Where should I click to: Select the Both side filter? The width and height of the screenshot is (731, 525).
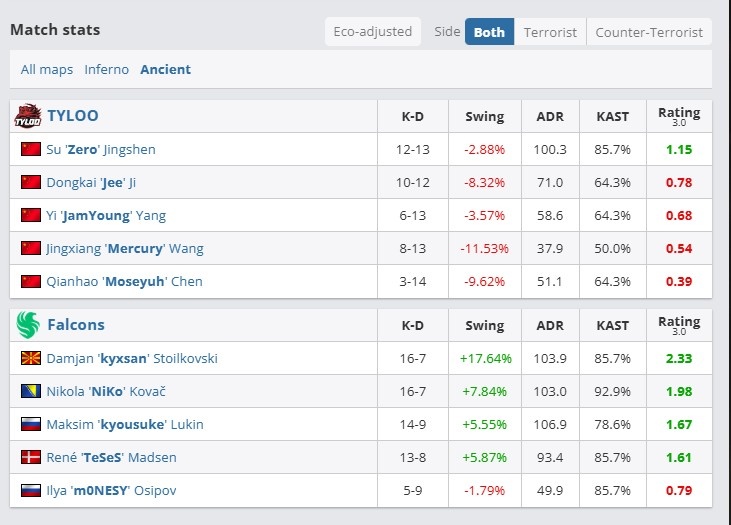[489, 32]
